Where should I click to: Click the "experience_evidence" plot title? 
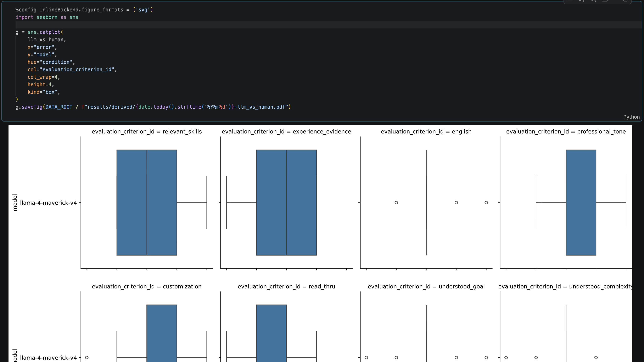286,132
